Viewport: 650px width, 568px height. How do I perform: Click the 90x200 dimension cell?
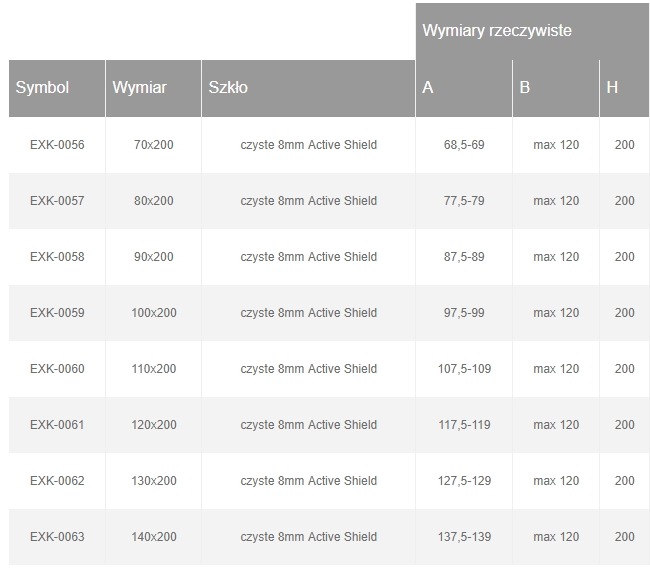point(153,257)
